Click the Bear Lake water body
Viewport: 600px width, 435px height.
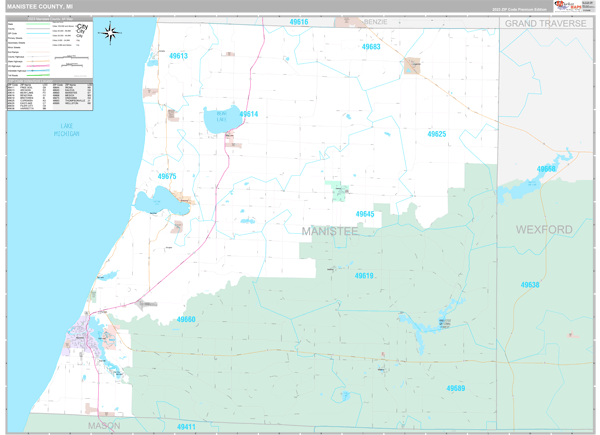point(220,119)
